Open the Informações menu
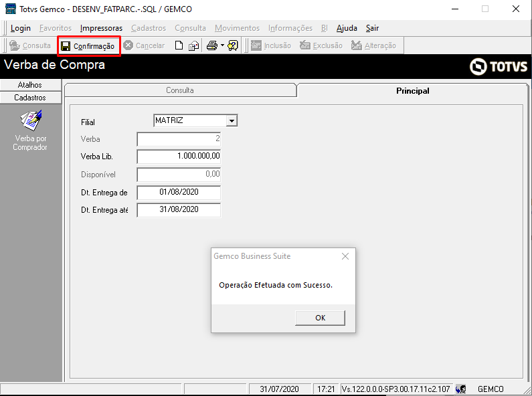Viewport: 532px width, 396px height. click(x=290, y=28)
